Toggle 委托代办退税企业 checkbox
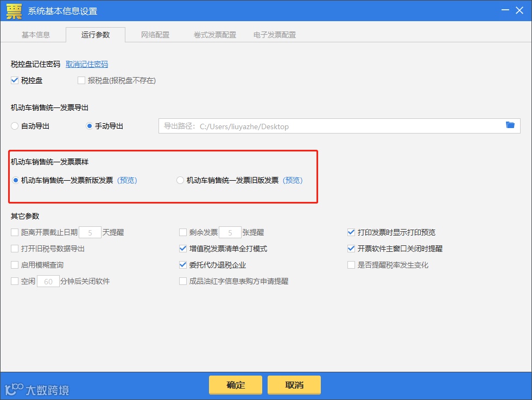 tap(183, 265)
